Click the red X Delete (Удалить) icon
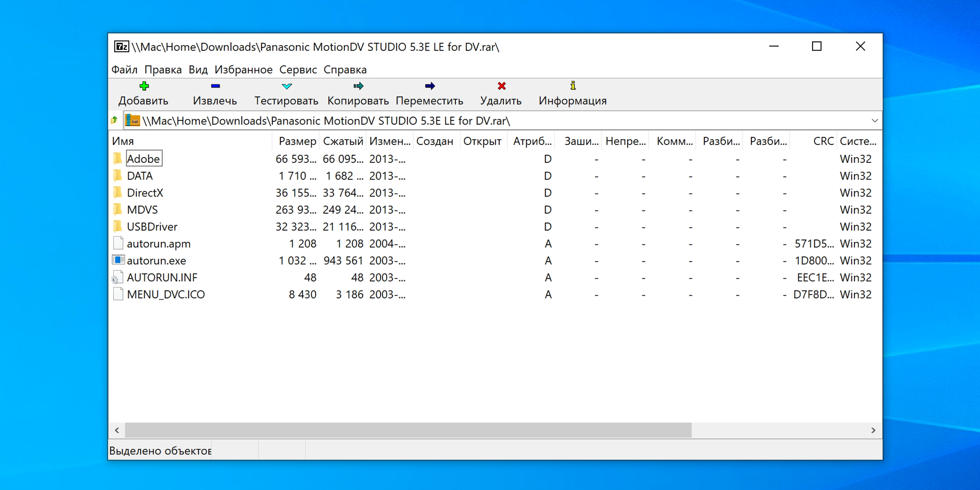The width and height of the screenshot is (980, 490). pyautogui.click(x=501, y=86)
